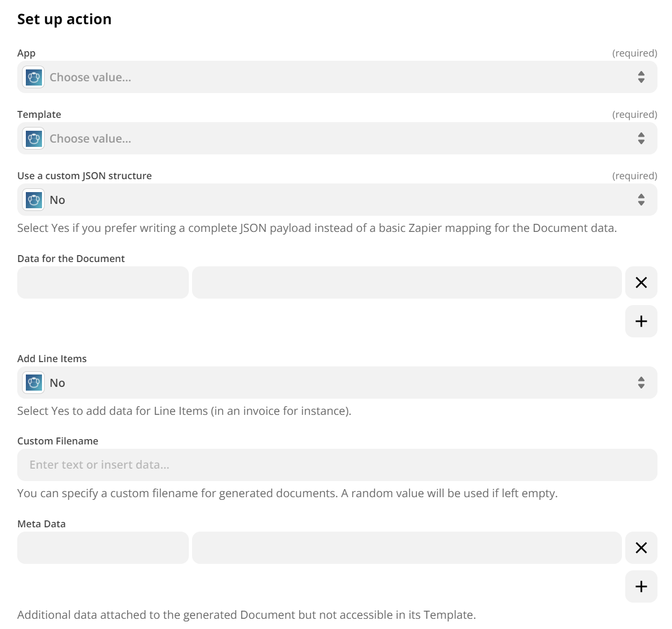The width and height of the screenshot is (672, 629).
Task: Click the arrows on the App selector
Action: [641, 77]
